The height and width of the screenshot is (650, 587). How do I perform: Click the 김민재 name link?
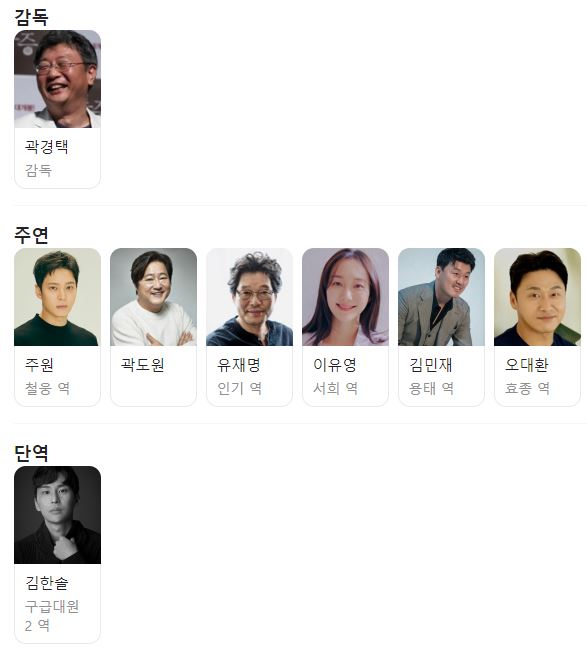pos(431,364)
